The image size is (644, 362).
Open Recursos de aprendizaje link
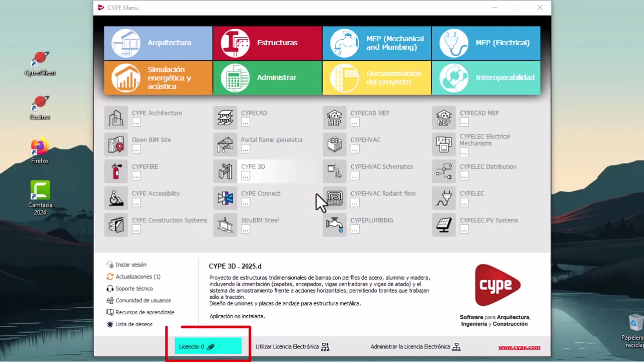[140, 312]
